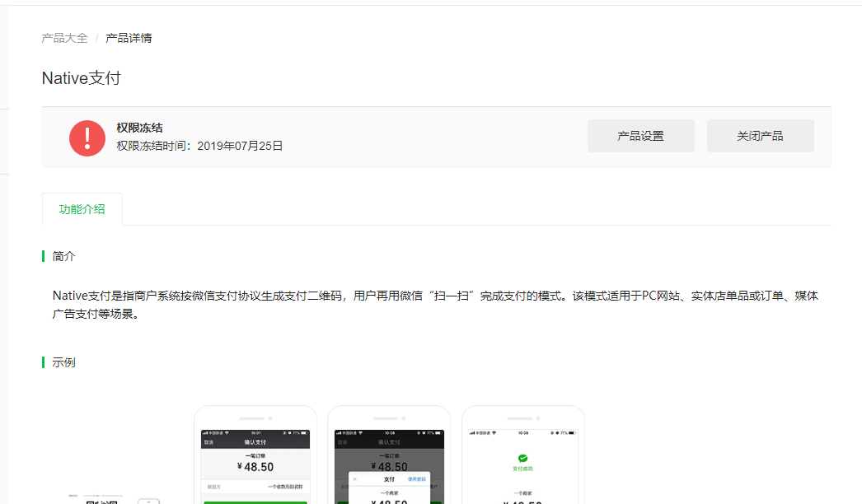Click the 权限冻结时间 2019年07月25日 text
Screen dimensions: 862x504
click(199, 146)
